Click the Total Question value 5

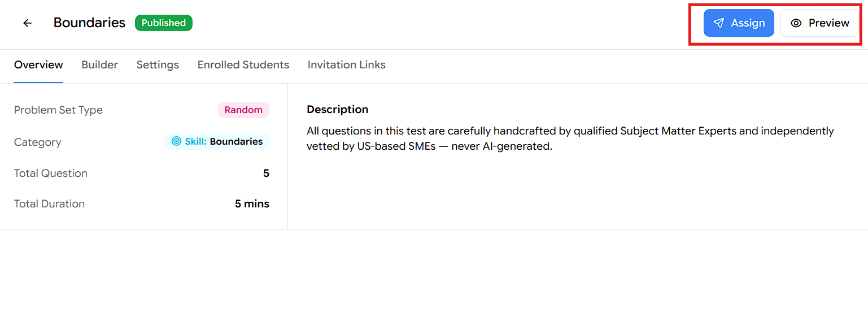[x=266, y=173]
